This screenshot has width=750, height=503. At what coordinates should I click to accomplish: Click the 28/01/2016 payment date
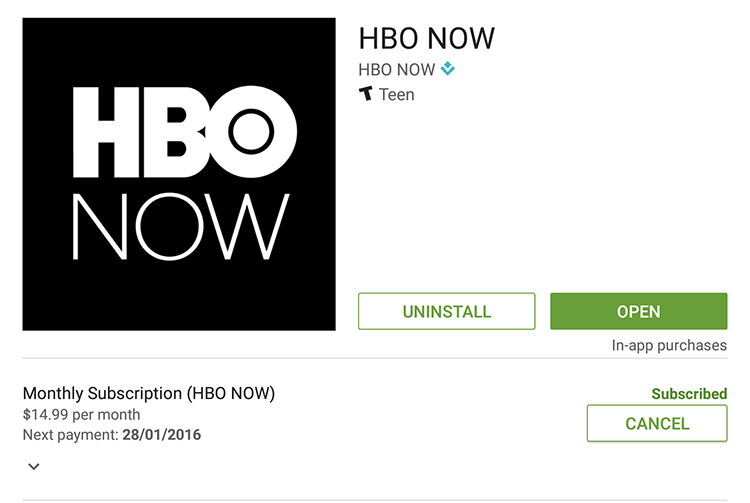point(162,435)
